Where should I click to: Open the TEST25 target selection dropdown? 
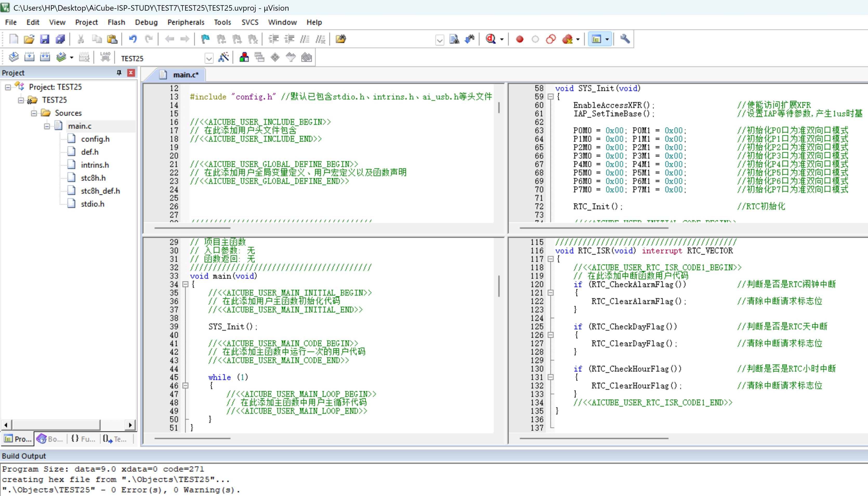[209, 59]
